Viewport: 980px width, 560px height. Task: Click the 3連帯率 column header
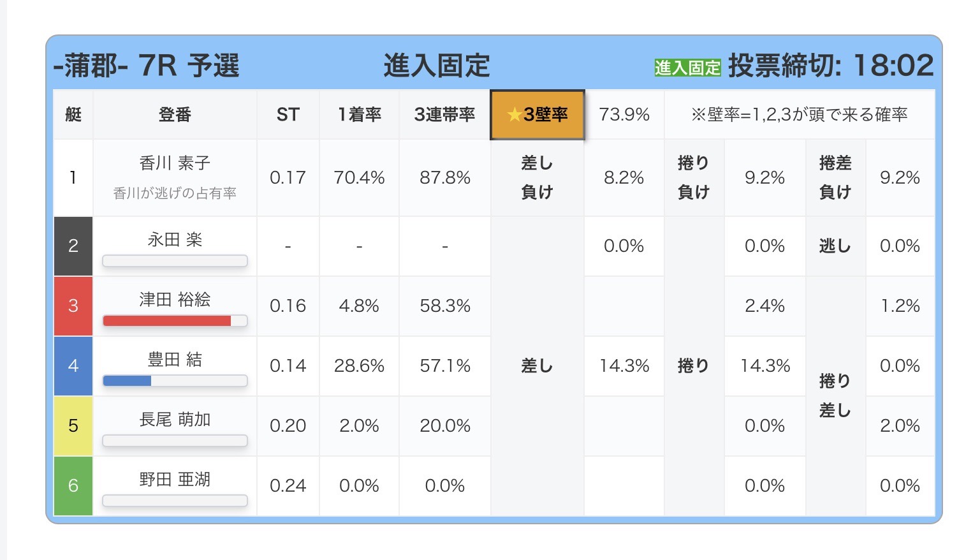tap(444, 115)
